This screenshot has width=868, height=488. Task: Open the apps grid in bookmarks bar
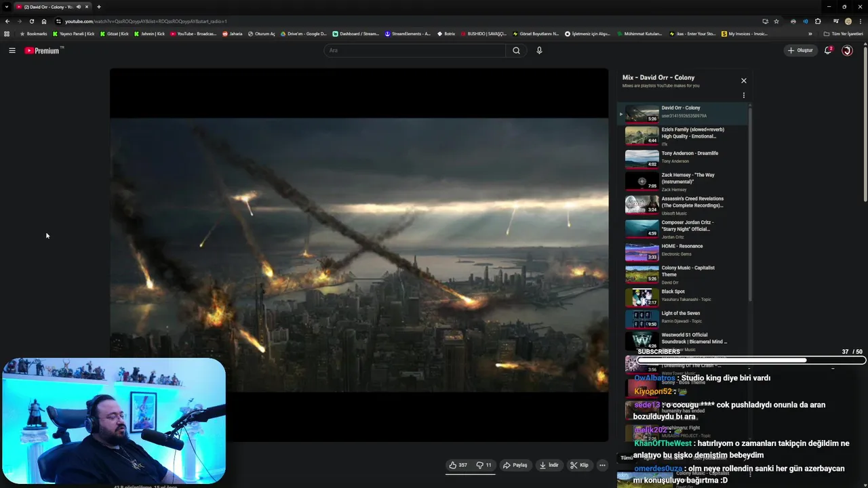point(7,33)
